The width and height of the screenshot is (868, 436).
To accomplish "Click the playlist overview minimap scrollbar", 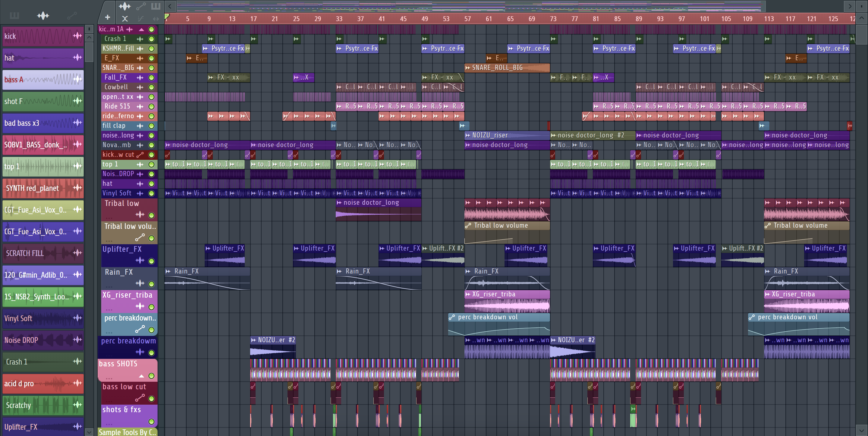I will (471, 6).
